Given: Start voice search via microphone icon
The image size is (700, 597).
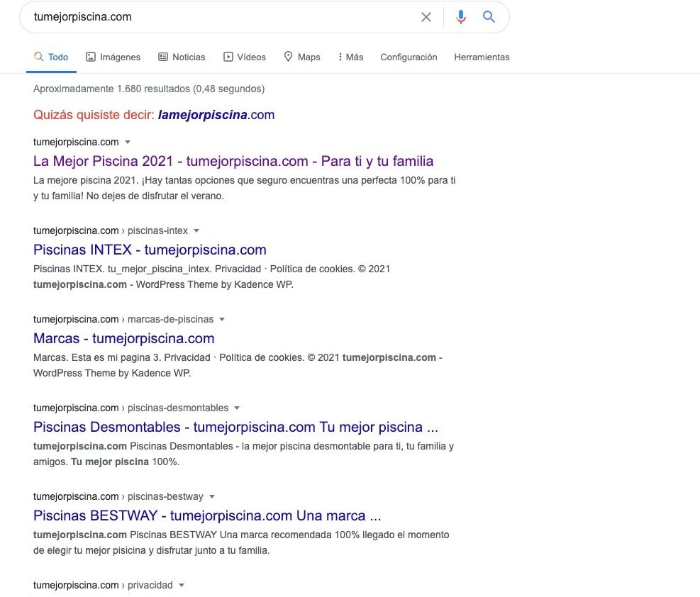Looking at the screenshot, I should 461,17.
